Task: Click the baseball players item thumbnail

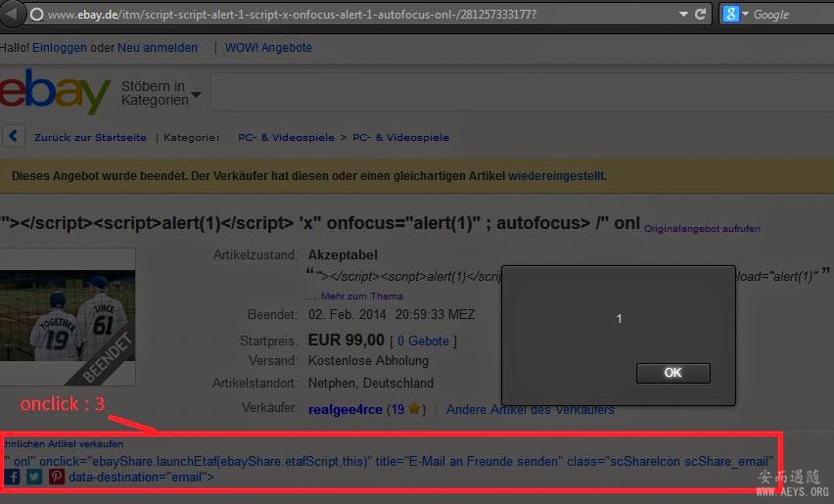Action: [68, 316]
